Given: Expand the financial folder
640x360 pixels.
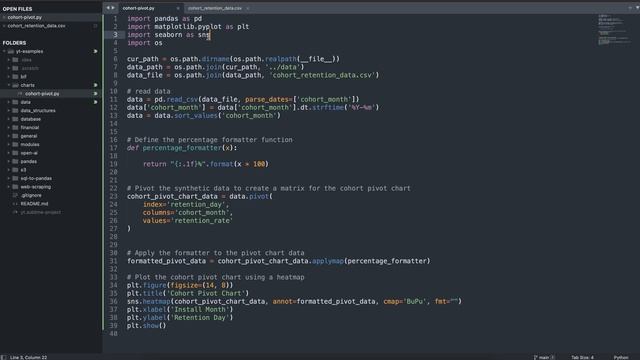Looking at the screenshot, I should 9,127.
